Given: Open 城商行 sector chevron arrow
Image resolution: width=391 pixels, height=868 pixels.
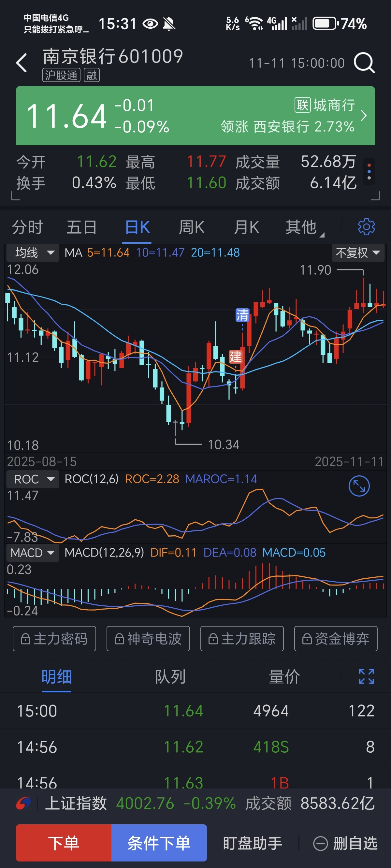Looking at the screenshot, I should coord(364,116).
